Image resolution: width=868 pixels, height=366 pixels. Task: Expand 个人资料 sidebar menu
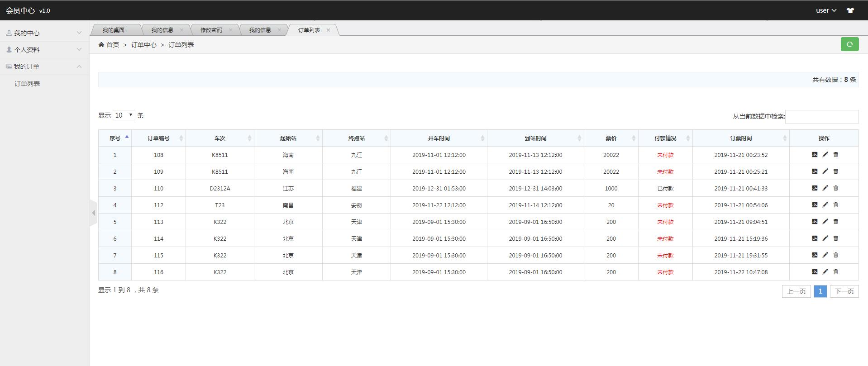[44, 50]
